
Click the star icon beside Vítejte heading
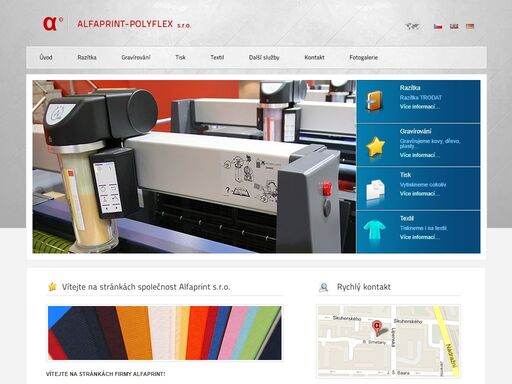52,287
